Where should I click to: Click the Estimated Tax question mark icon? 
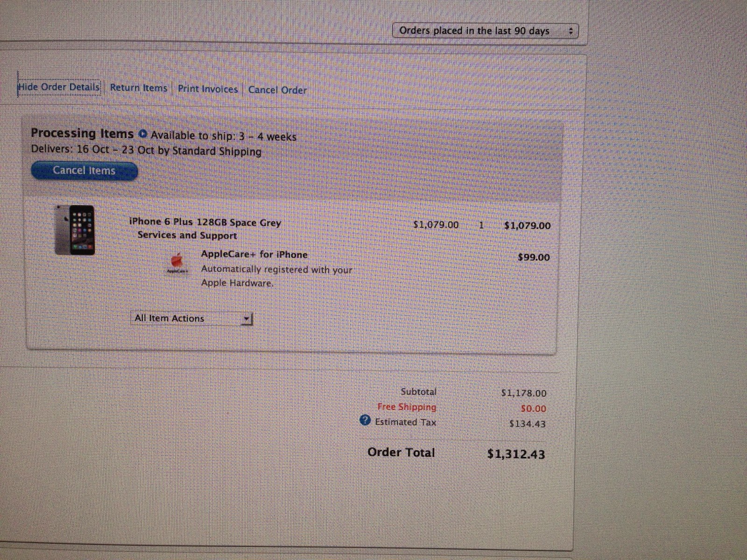(x=365, y=420)
